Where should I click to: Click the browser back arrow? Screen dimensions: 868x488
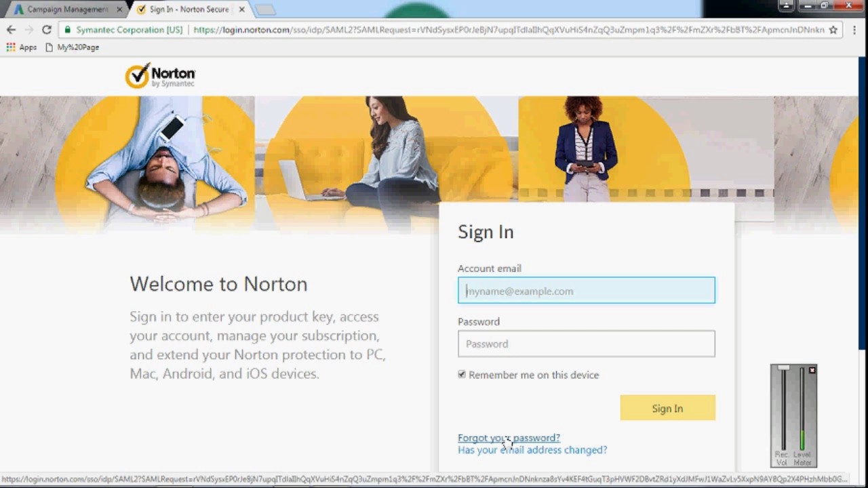pos(11,30)
